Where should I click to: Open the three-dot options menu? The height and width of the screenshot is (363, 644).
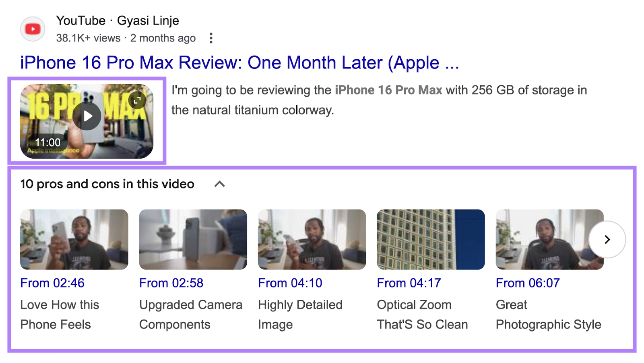211,37
